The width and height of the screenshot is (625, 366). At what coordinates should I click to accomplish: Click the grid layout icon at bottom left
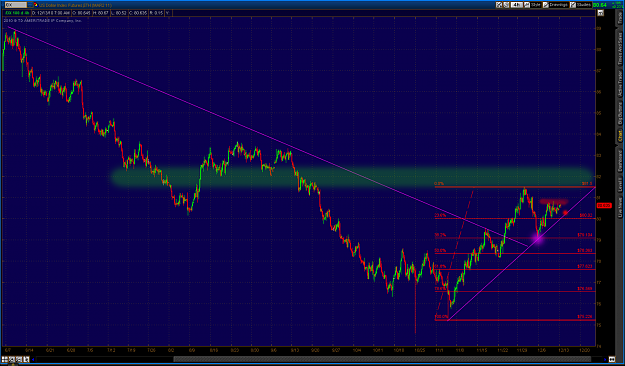click(4, 359)
